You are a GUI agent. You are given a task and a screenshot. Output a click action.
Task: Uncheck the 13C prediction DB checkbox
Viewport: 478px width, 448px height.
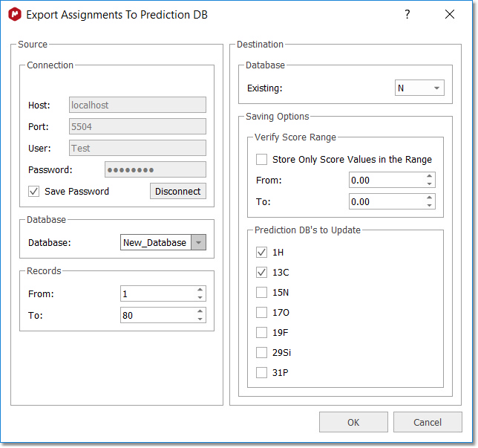coord(261,272)
